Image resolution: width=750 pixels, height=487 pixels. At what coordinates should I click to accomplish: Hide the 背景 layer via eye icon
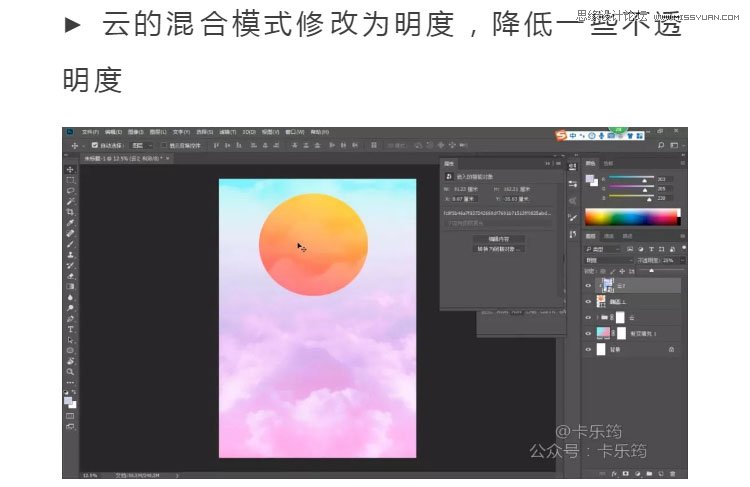pos(589,349)
